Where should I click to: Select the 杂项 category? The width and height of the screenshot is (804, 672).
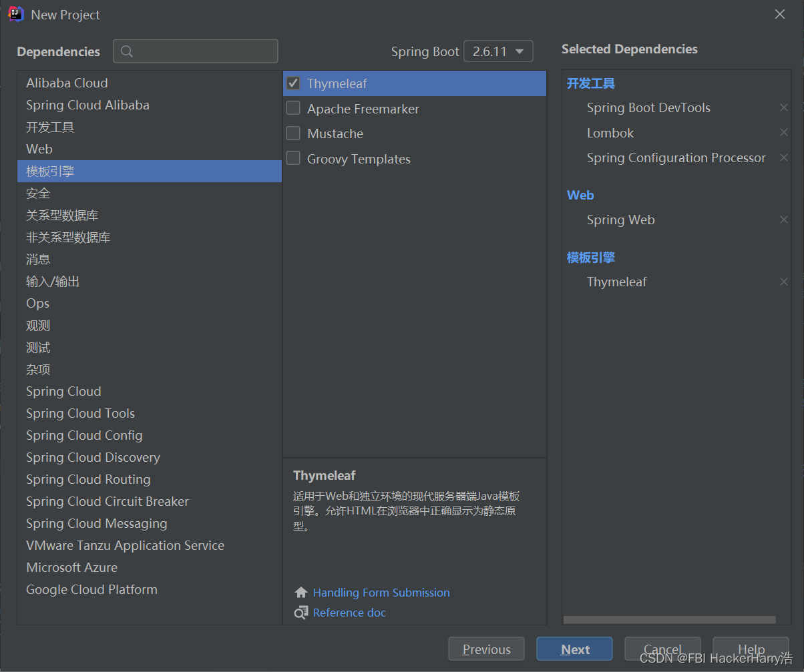coord(150,369)
